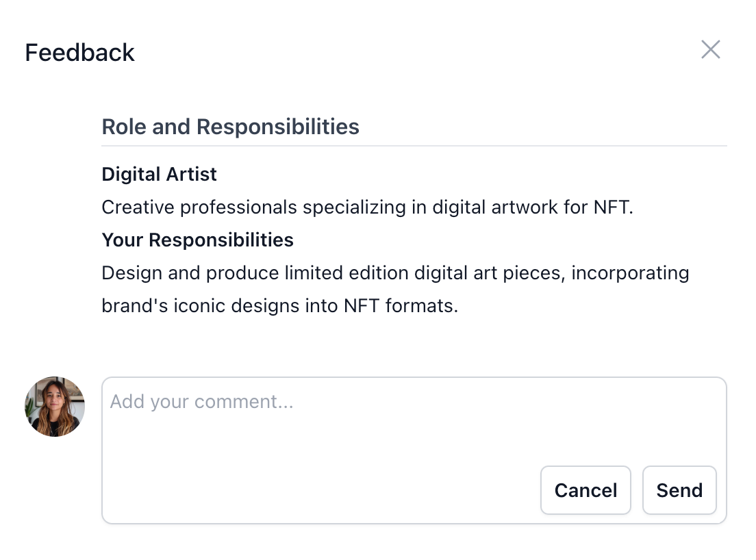Close the Feedback dialog with the X icon
Screen dimensions: 756x560
pyautogui.click(x=710, y=50)
